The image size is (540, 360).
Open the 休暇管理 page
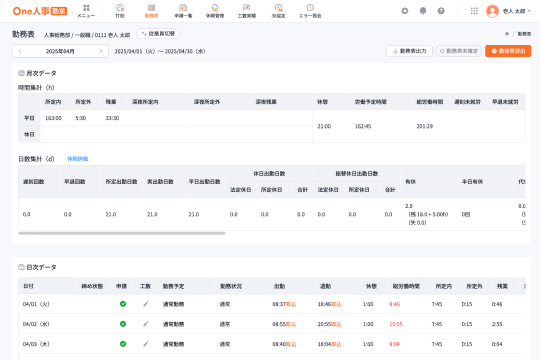coord(215,11)
